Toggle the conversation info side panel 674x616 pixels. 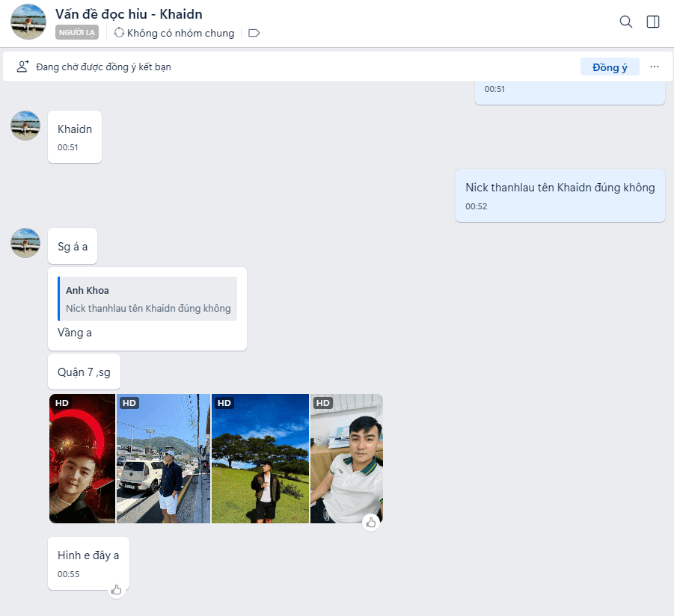pos(653,22)
